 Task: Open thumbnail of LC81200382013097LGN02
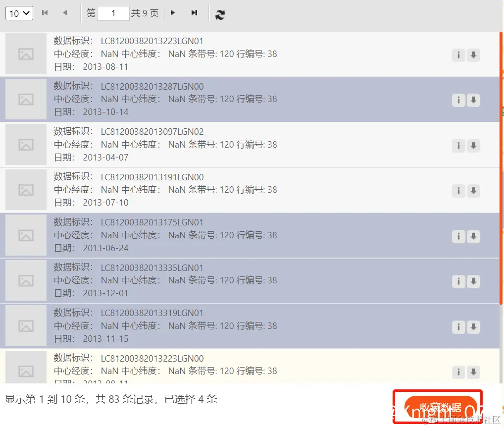pos(26,144)
